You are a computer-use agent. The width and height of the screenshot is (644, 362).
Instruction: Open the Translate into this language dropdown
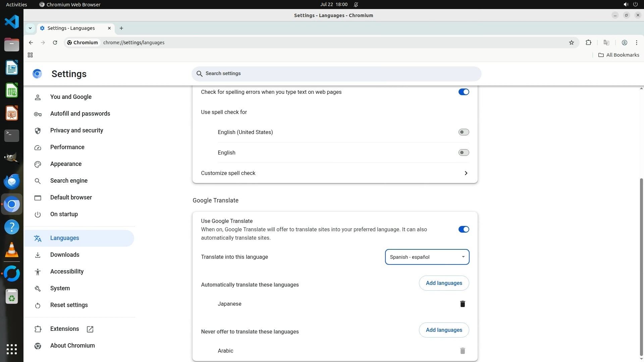427,257
